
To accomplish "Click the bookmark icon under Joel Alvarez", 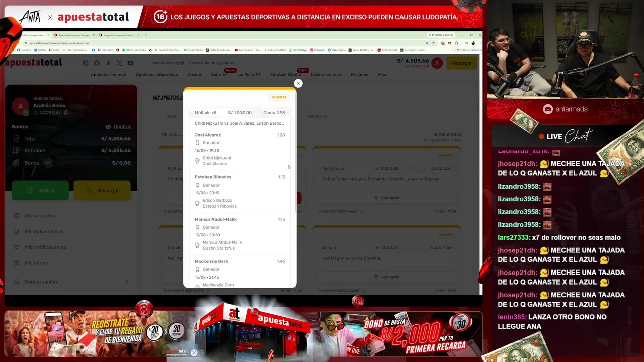I will [x=197, y=143].
